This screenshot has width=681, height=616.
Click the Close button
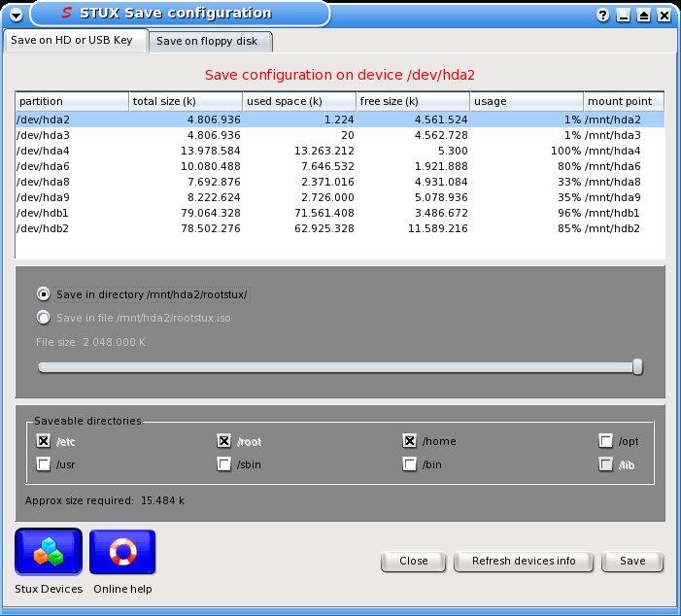414,562
